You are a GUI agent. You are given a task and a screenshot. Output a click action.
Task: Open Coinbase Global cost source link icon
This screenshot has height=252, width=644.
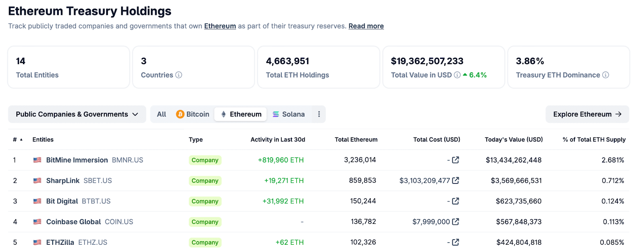click(x=456, y=222)
